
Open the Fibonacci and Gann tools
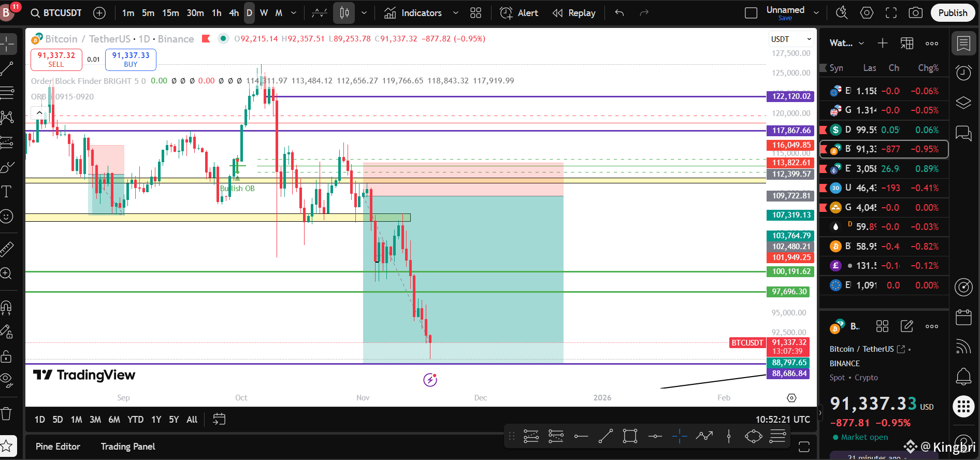[7, 93]
